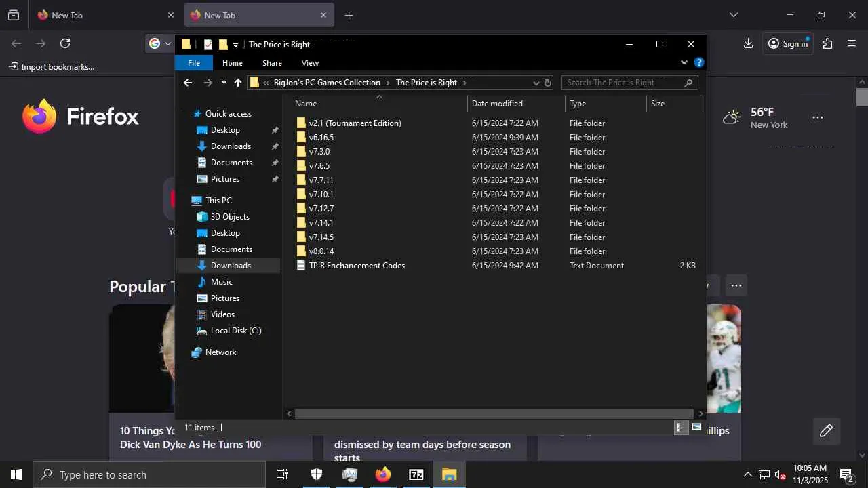The width and height of the screenshot is (868, 488).
Task: Open Explorer Help via the question mark icon
Action: click(x=699, y=62)
